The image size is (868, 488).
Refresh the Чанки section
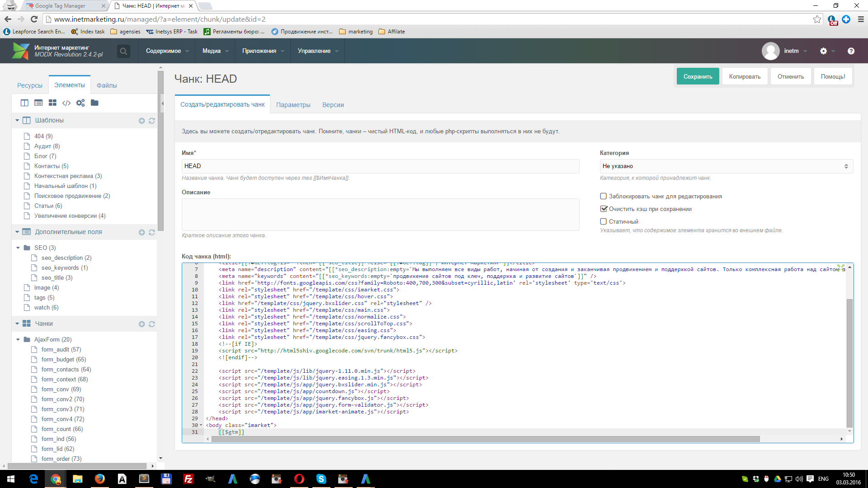click(152, 324)
